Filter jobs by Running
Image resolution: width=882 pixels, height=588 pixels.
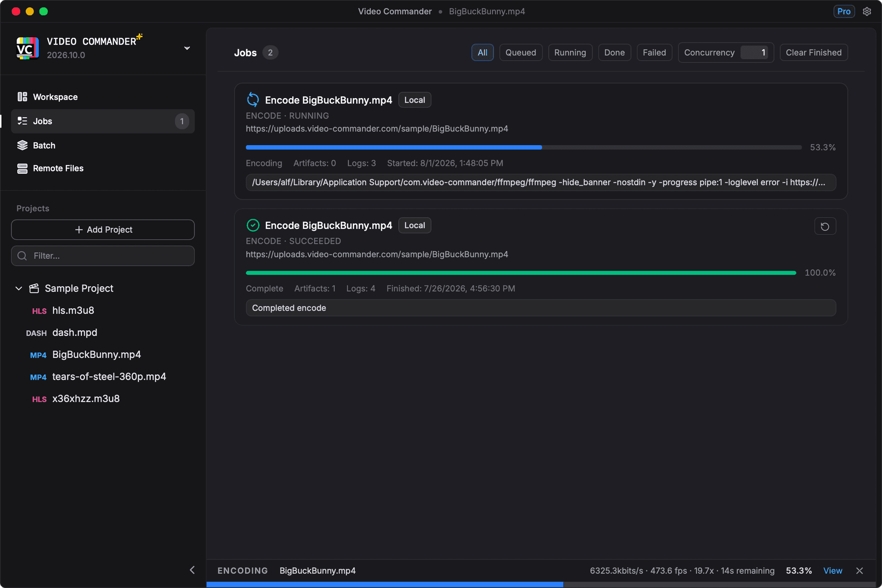click(570, 52)
